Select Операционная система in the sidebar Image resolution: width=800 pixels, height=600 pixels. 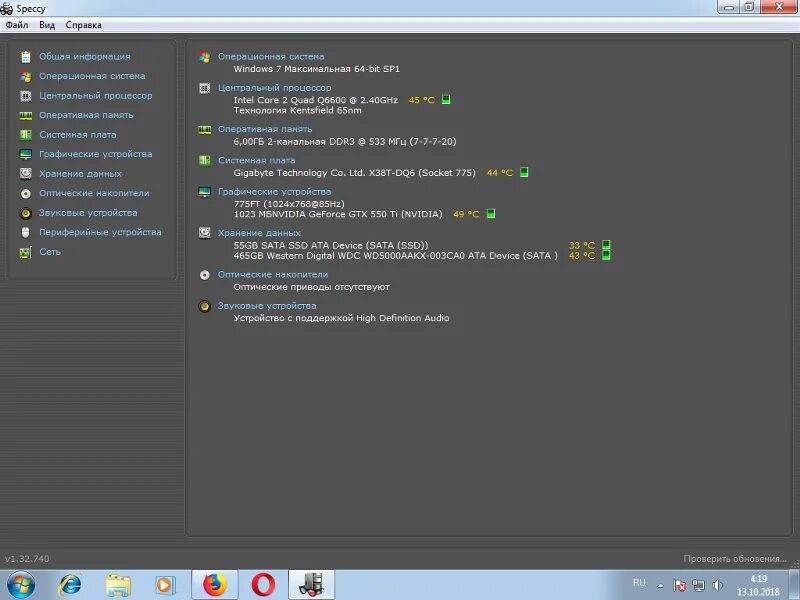click(x=92, y=76)
